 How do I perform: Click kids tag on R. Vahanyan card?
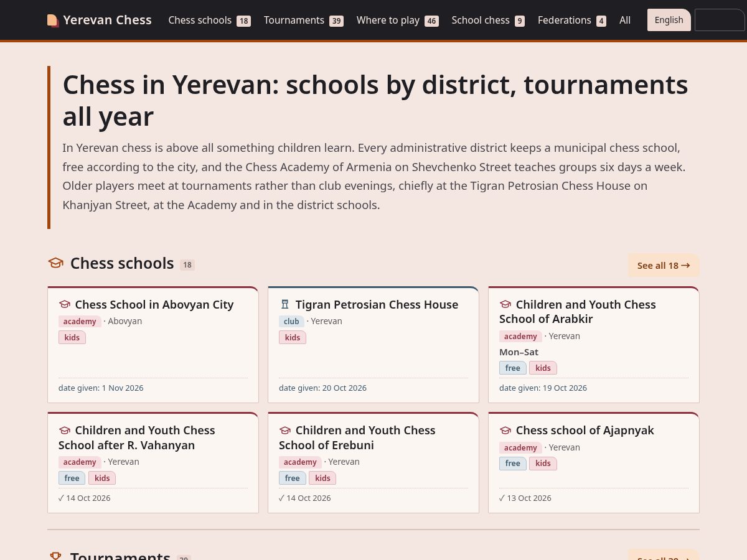[102, 478]
